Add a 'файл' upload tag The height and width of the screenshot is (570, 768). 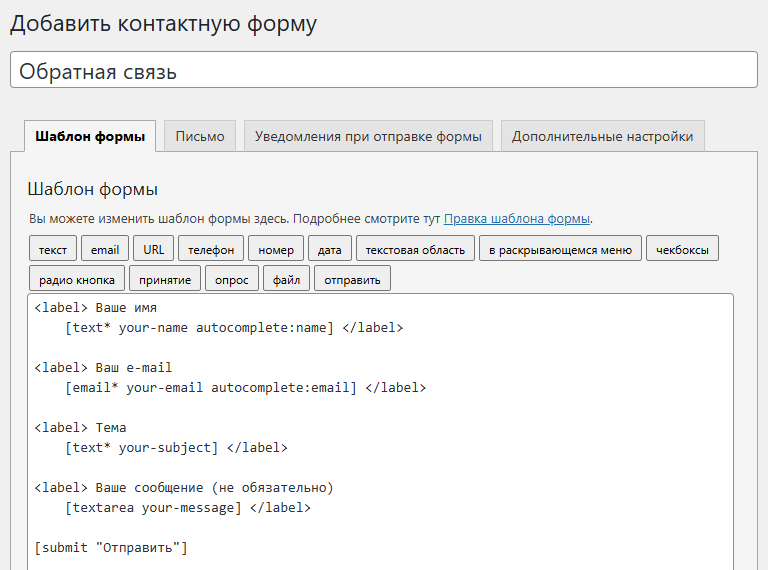(x=287, y=279)
